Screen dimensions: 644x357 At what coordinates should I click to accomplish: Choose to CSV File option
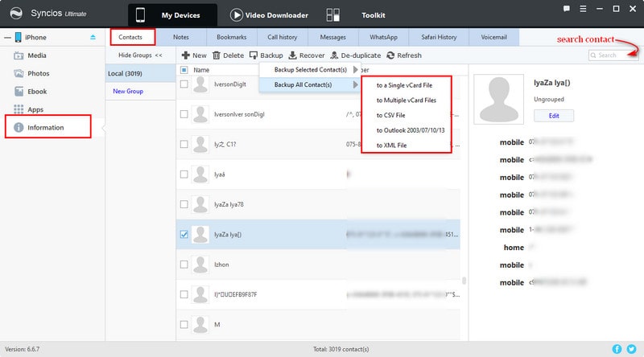coord(391,114)
